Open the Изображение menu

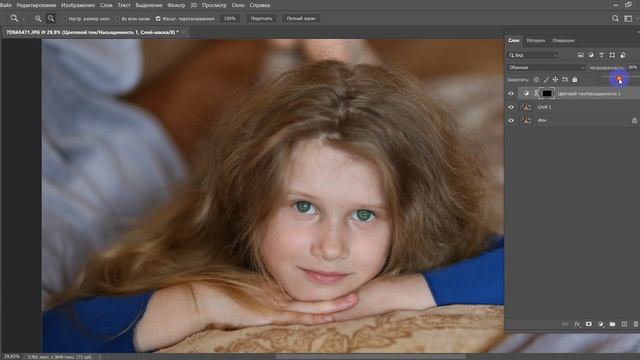78,5
